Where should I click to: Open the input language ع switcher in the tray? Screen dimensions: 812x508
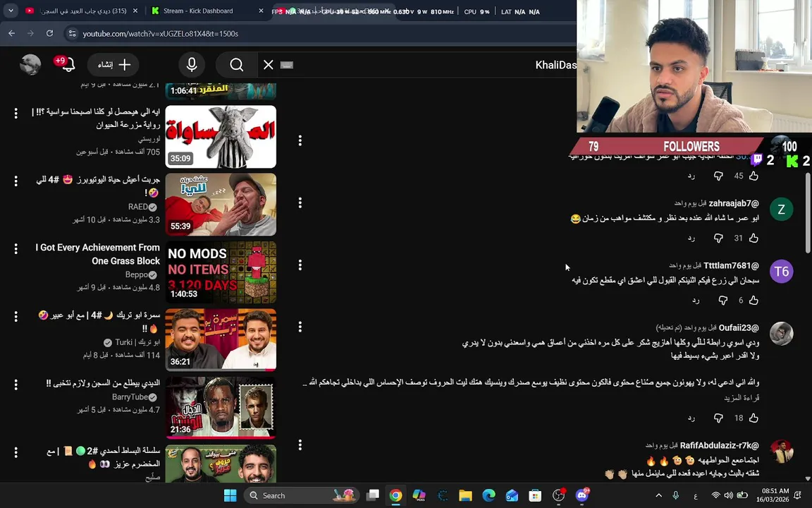(x=696, y=495)
